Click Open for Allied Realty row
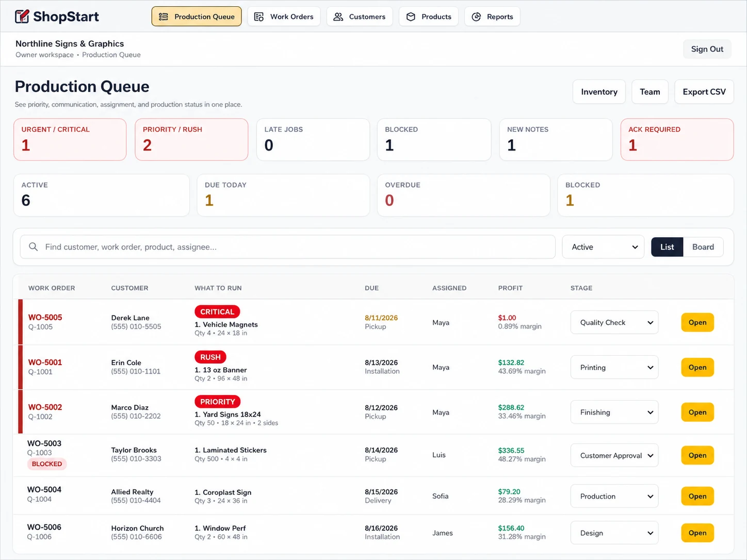This screenshot has height=560, width=747. (697, 496)
